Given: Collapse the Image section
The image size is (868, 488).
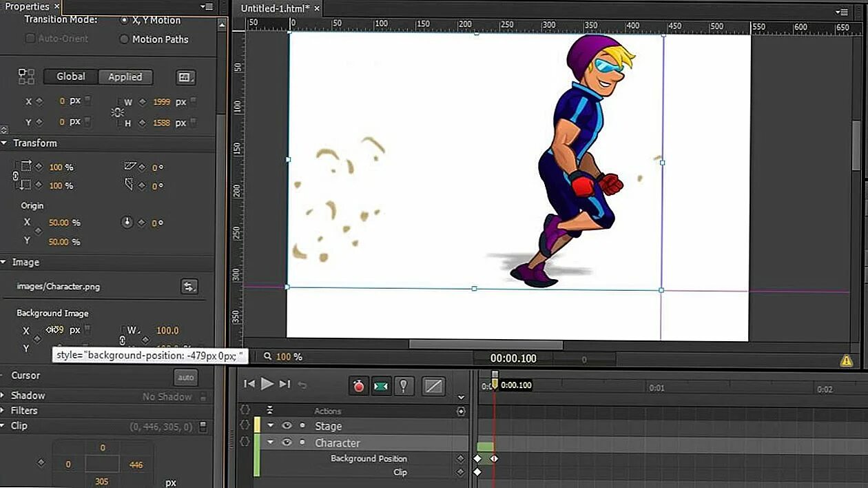Looking at the screenshot, I should click(x=4, y=262).
